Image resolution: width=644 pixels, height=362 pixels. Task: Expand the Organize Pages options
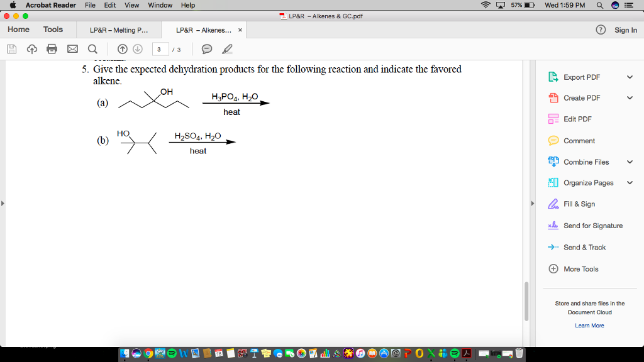(x=629, y=182)
